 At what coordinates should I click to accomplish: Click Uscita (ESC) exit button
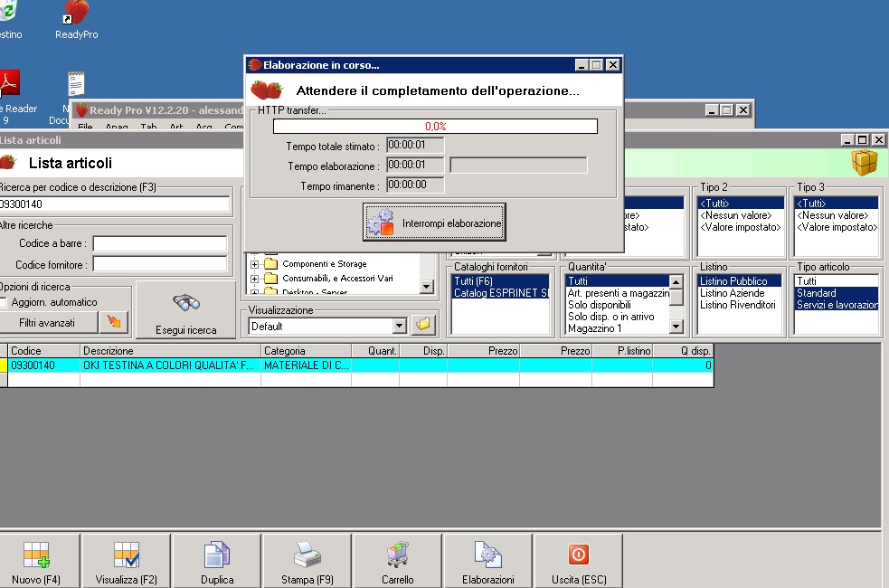point(579,562)
